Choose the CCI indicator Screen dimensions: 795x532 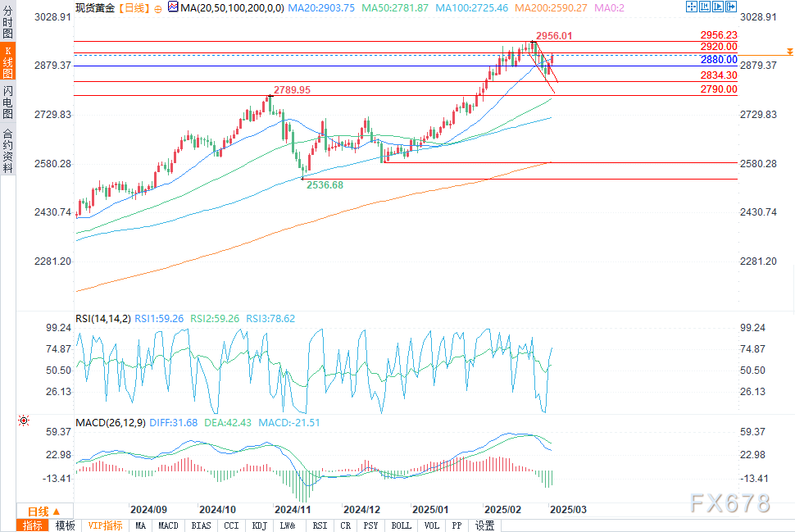(231, 525)
